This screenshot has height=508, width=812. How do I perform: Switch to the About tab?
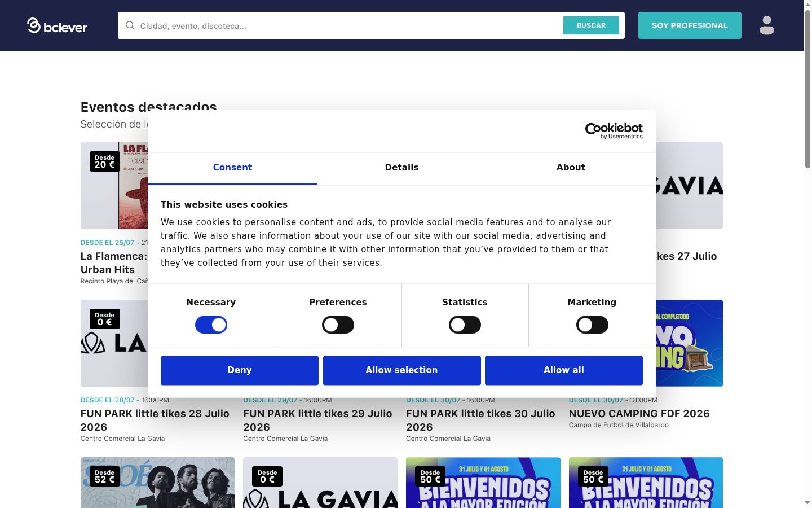[571, 168]
